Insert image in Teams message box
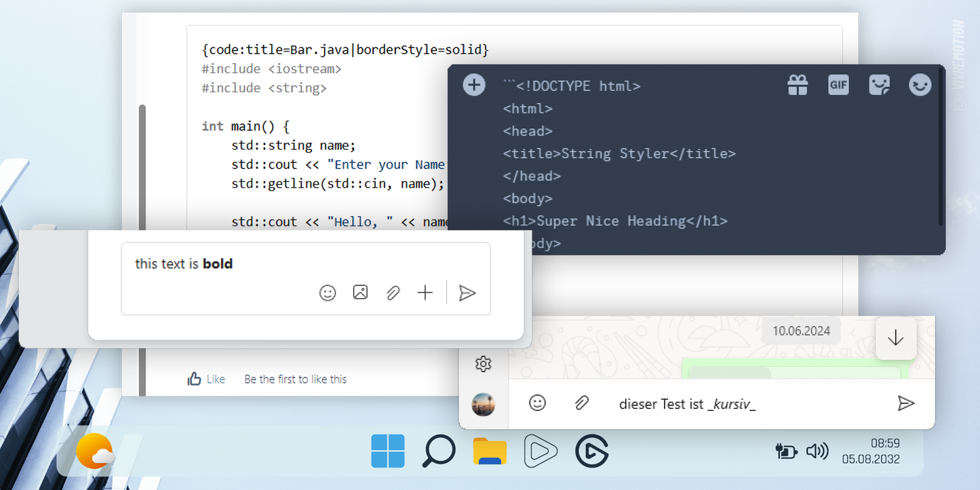The width and height of the screenshot is (980, 490). (360, 293)
